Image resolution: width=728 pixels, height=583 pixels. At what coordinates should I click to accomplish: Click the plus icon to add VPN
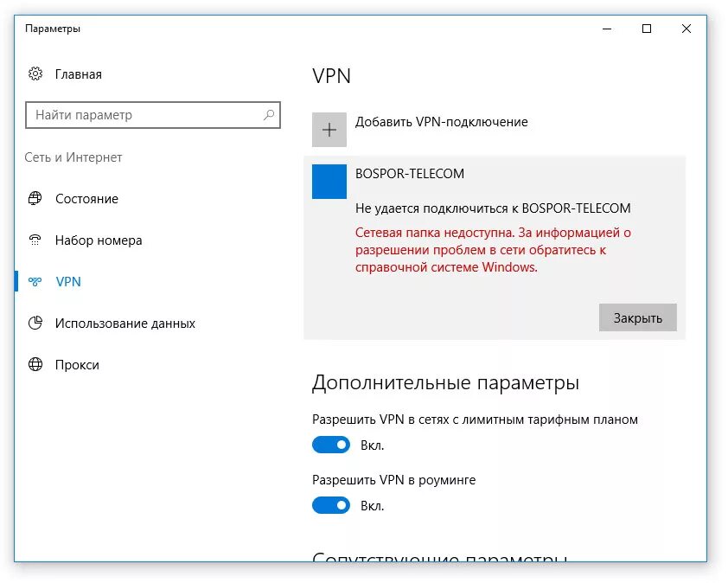tap(329, 130)
